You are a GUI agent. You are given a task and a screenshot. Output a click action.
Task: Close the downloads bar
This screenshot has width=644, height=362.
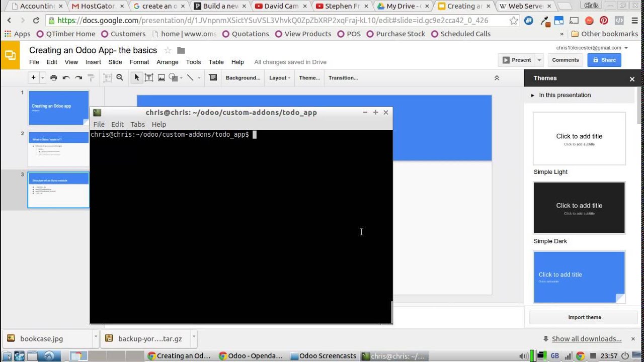click(633, 338)
